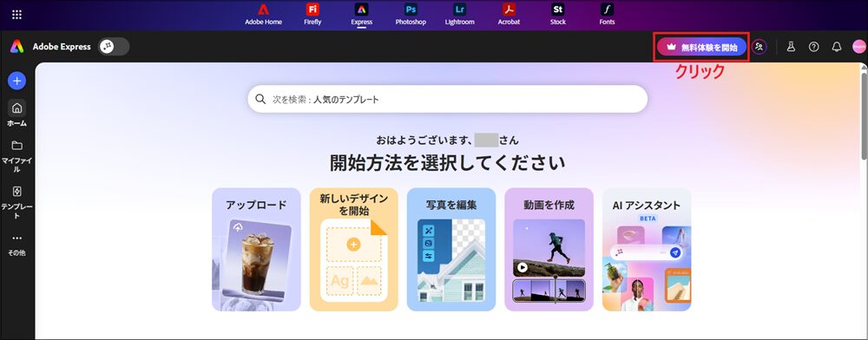The width and height of the screenshot is (868, 340).
Task: Open Acrobat from the app bar
Action: tap(509, 15)
